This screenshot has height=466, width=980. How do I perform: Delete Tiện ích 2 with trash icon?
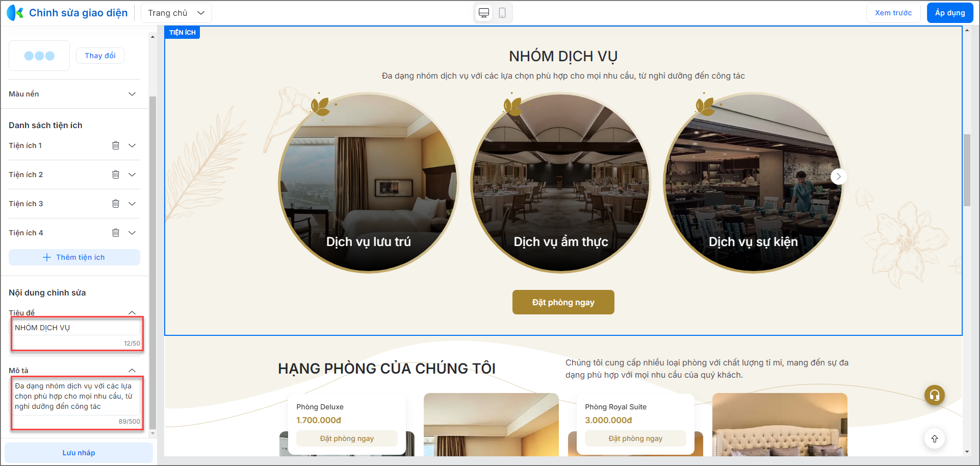tap(116, 175)
